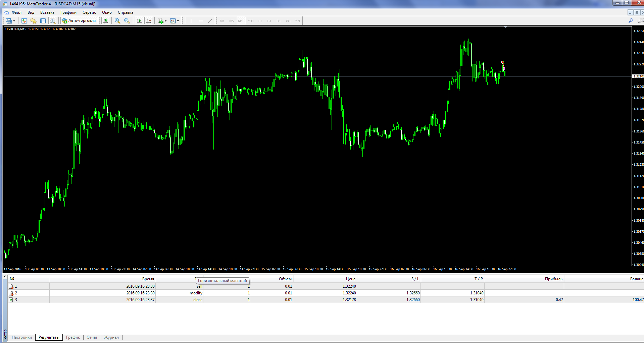Screen dimensions: 644x343
Task: Sort results by Объем column header
Action: pyautogui.click(x=272, y=279)
